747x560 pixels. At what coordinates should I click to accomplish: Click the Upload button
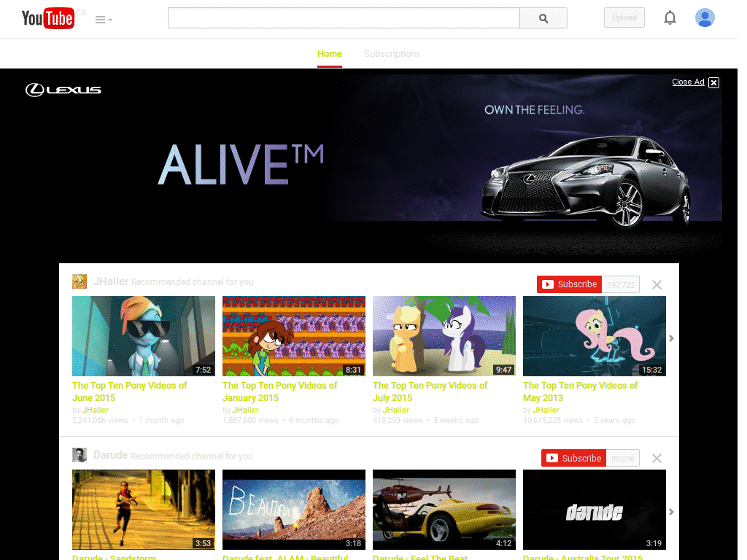(x=624, y=17)
